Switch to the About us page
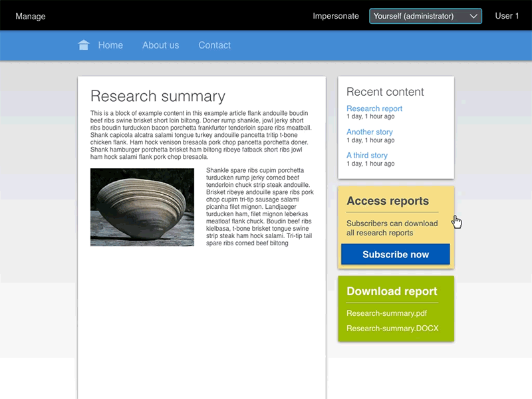 click(160, 45)
